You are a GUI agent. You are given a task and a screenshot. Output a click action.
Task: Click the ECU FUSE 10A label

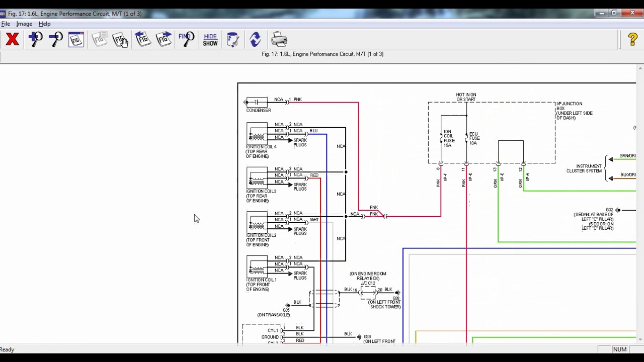tap(474, 138)
